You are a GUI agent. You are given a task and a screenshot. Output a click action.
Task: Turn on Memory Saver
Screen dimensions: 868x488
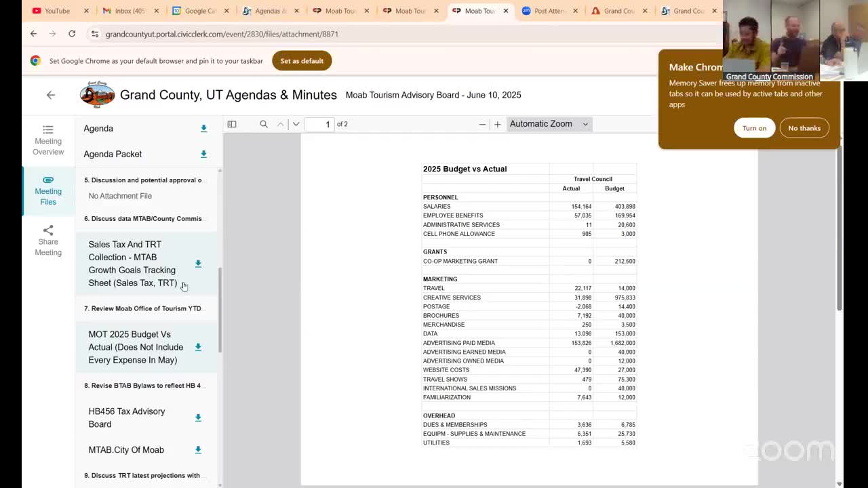click(753, 128)
